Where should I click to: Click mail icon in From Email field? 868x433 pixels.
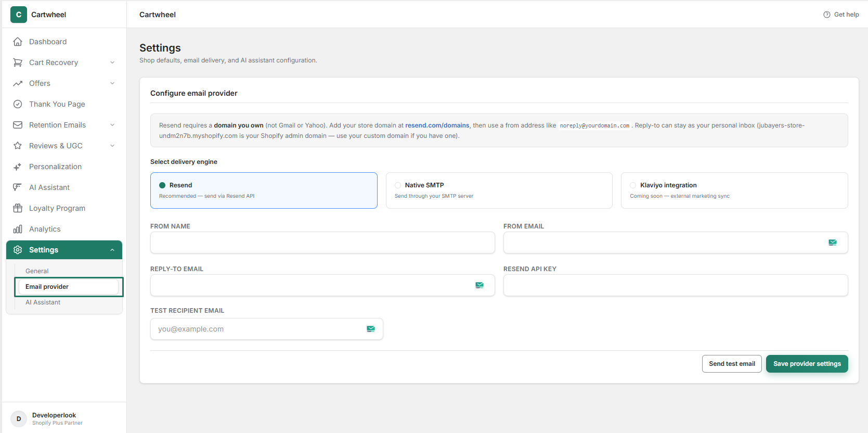(833, 243)
